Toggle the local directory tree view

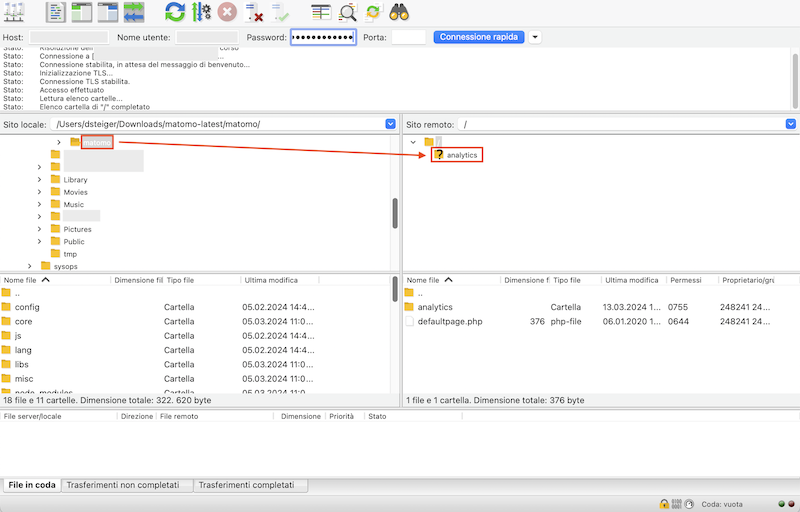click(82, 12)
